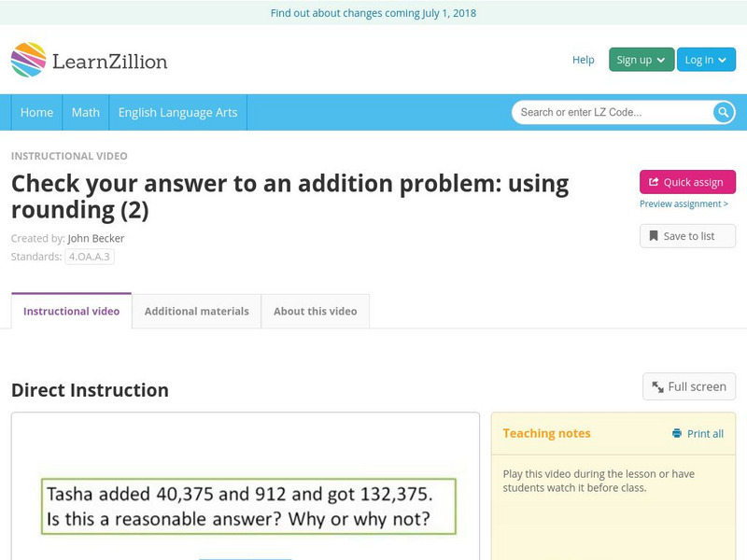
Task: Click the LearnZillion rainbow logo
Action: (29, 59)
